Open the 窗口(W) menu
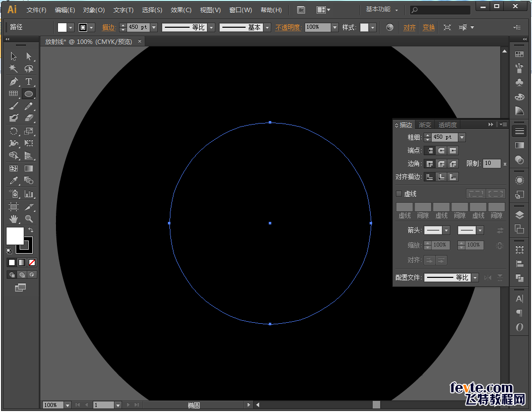 [x=240, y=10]
